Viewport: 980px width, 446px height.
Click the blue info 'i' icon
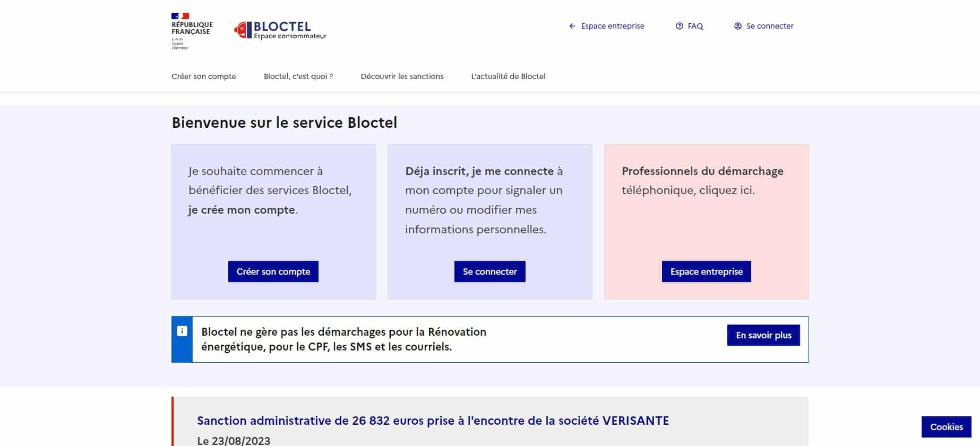[182, 330]
